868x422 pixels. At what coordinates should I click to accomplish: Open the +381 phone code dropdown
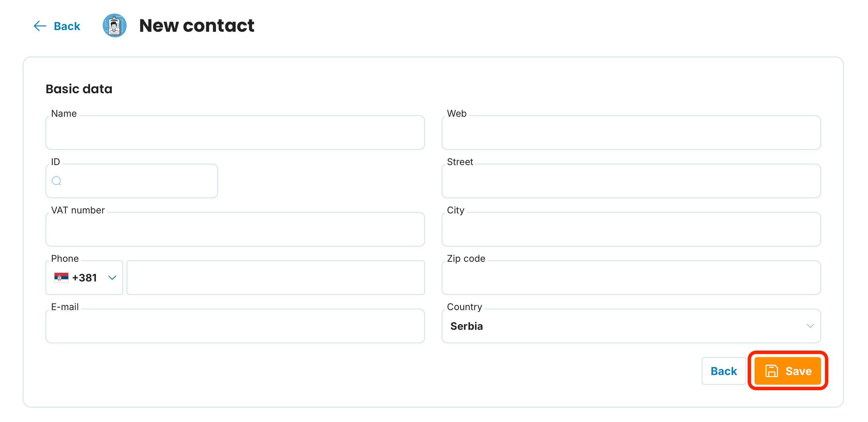pos(85,278)
